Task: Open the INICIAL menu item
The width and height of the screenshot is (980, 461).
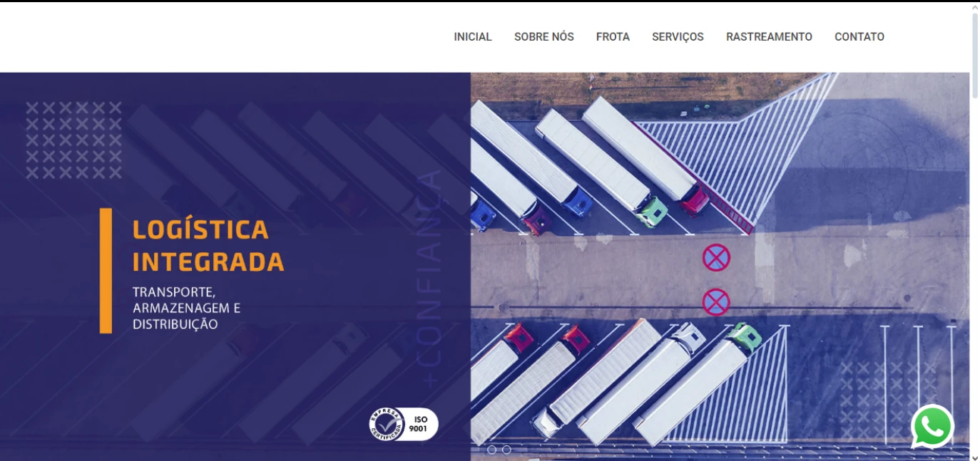Action: [473, 37]
